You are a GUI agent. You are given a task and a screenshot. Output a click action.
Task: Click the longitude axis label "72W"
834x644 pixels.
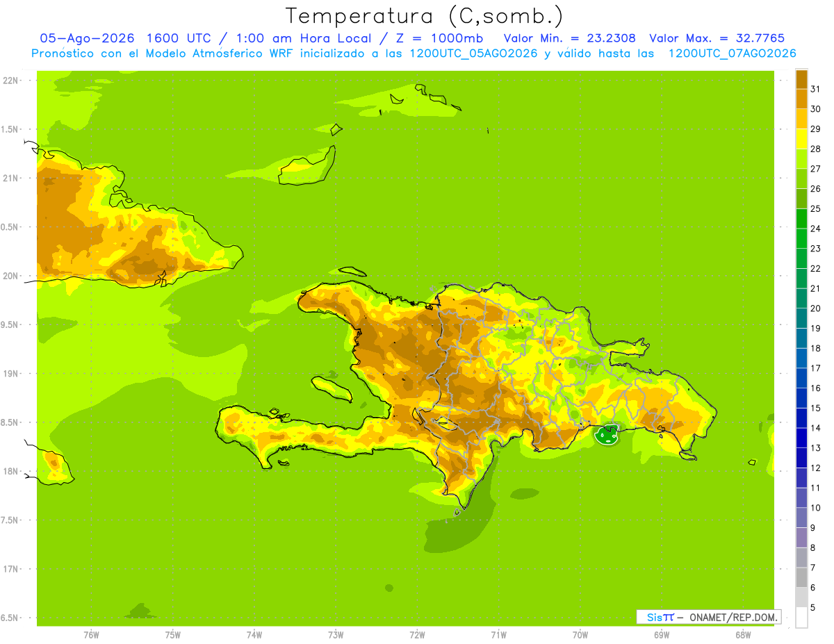click(417, 635)
